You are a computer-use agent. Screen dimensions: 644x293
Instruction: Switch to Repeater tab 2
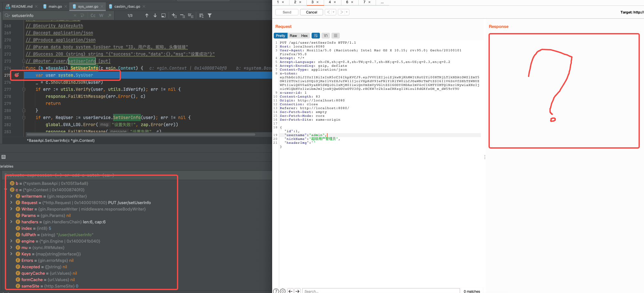pos(295,2)
